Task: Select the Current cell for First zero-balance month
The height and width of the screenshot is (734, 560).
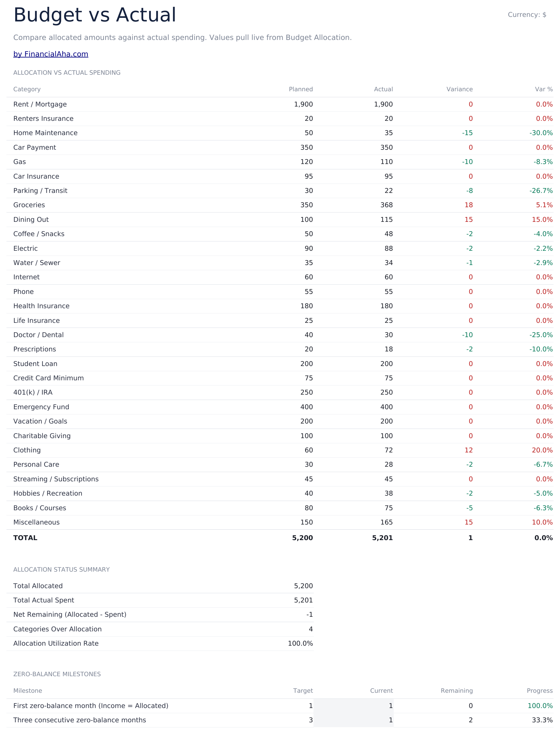Action: (x=353, y=706)
